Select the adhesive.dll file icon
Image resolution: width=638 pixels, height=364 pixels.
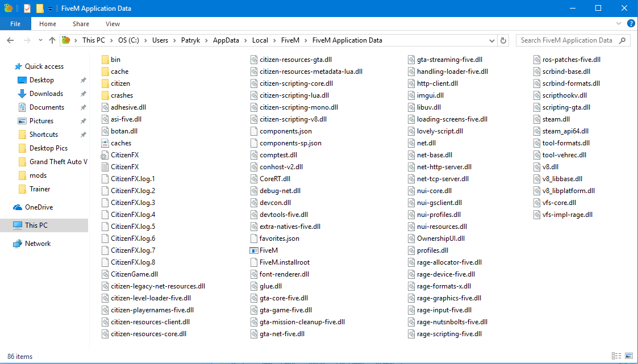(x=105, y=107)
